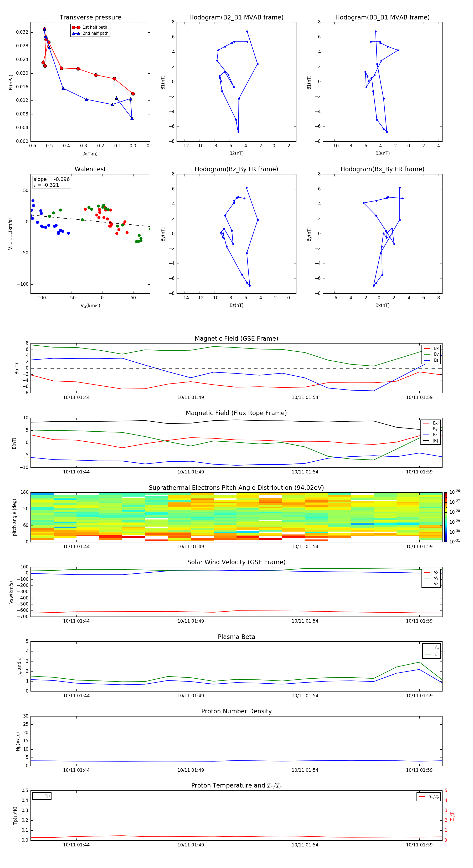Click the 'Magnetic Field (Flux Rope Frame)' title
Viewport: 473px width, 868px height.
(236, 413)
